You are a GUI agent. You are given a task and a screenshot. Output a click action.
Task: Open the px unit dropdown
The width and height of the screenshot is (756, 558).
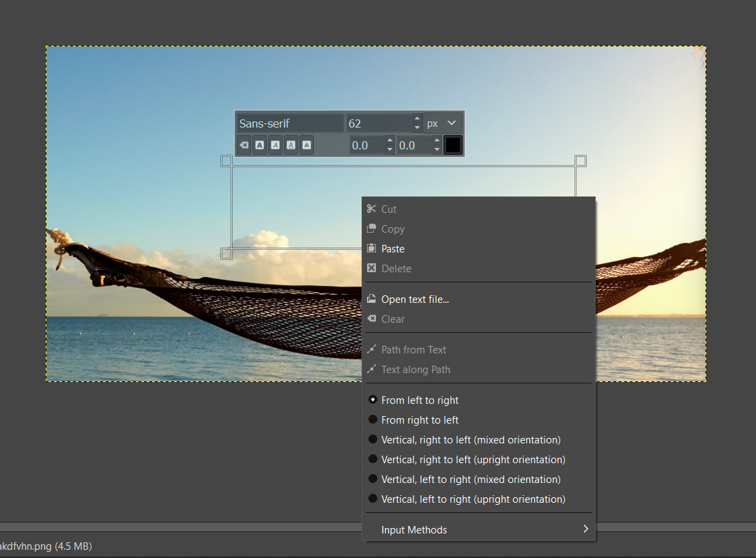[x=443, y=123]
